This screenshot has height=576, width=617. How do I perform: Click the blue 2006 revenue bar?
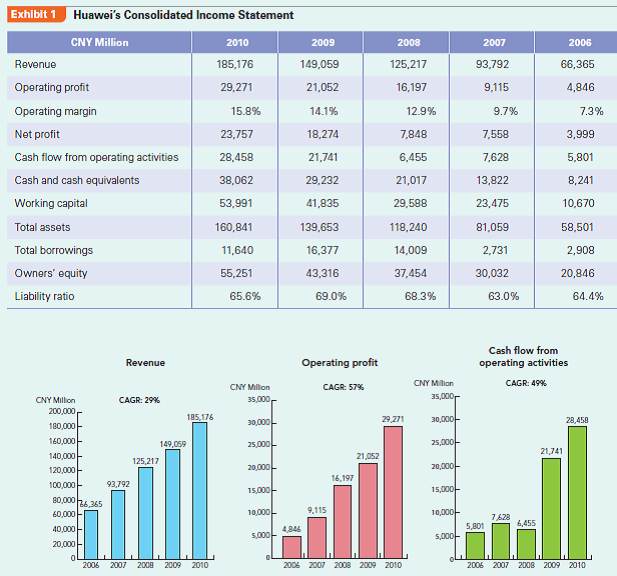(x=91, y=534)
